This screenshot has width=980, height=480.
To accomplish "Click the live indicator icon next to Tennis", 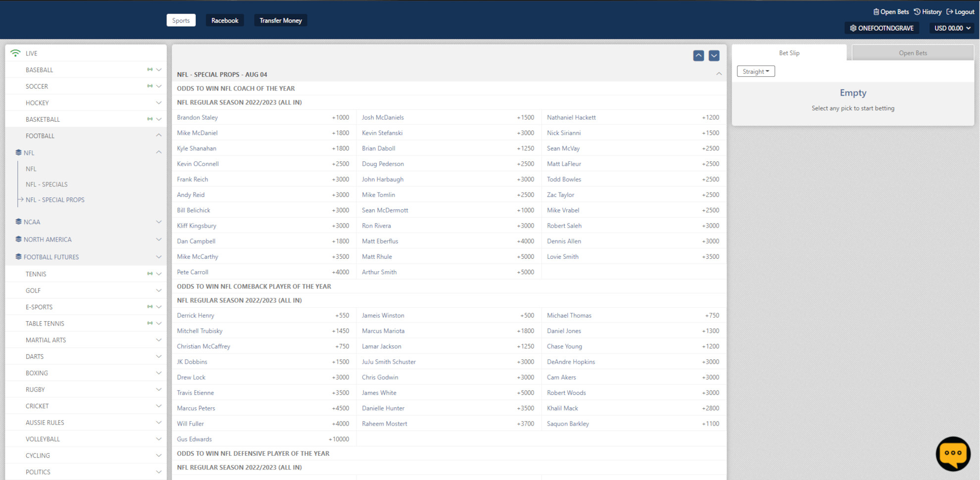I will 149,274.
